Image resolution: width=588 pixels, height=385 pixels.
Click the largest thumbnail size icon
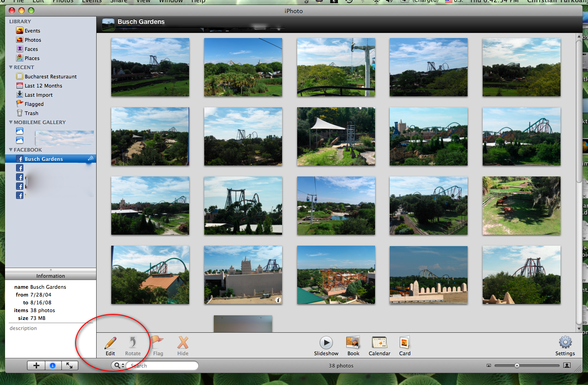(x=567, y=366)
